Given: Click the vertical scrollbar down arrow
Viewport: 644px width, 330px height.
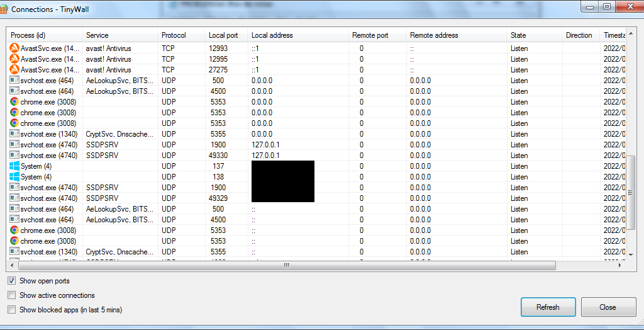Looking at the screenshot, I should click(631, 254).
